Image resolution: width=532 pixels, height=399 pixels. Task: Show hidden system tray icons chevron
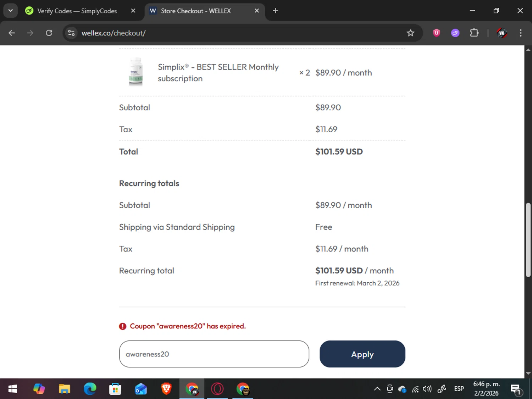377,389
